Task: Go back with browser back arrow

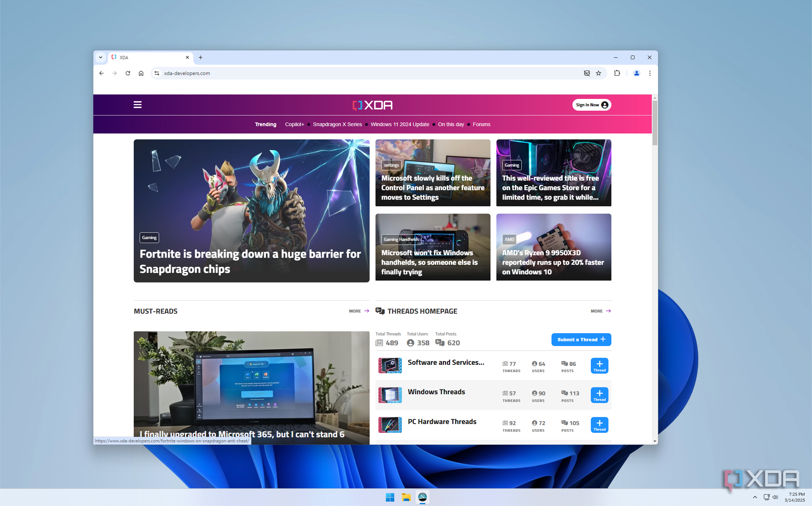Action: tap(101, 73)
